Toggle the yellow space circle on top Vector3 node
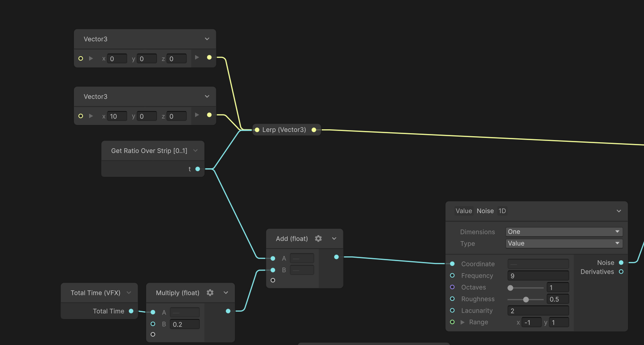The width and height of the screenshot is (644, 345). click(80, 58)
